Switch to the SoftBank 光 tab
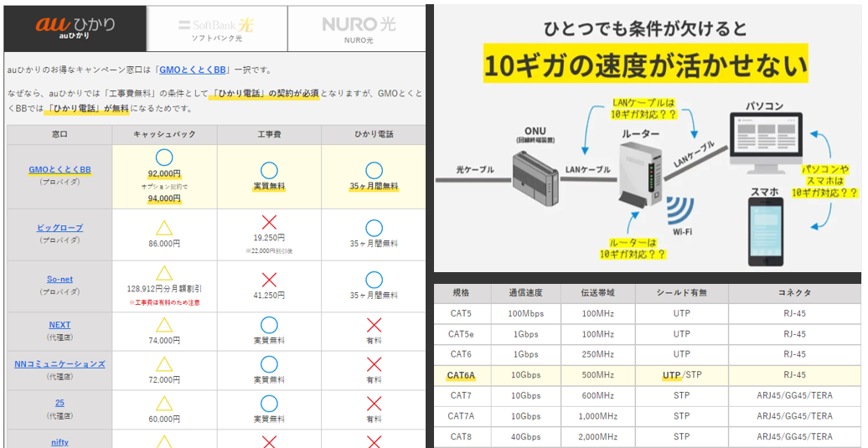Viewport: 868px width, 448px height. (217, 28)
